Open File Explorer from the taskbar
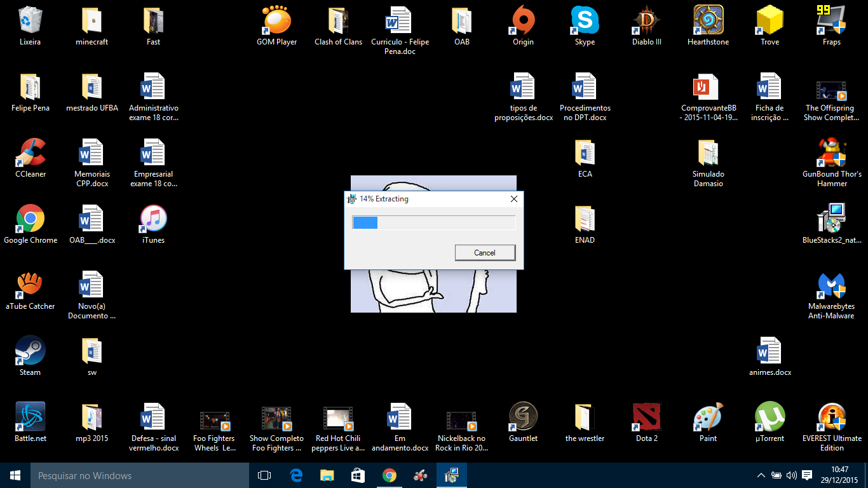 tap(327, 475)
